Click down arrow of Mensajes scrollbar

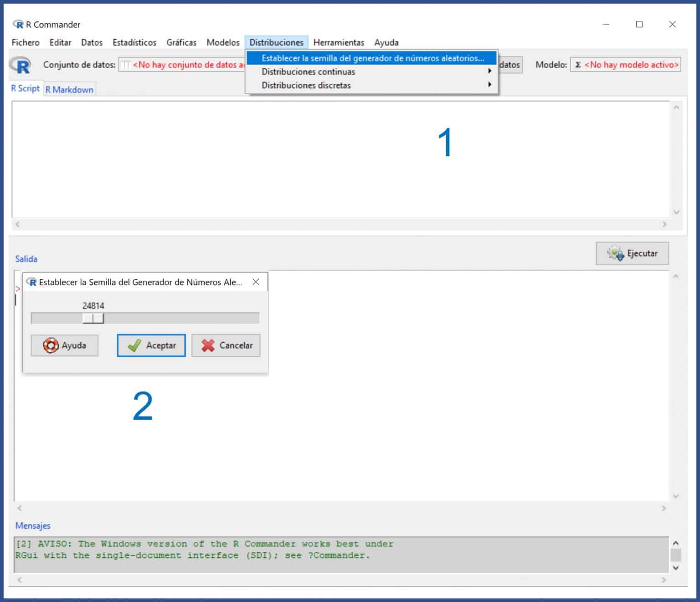coord(676,568)
